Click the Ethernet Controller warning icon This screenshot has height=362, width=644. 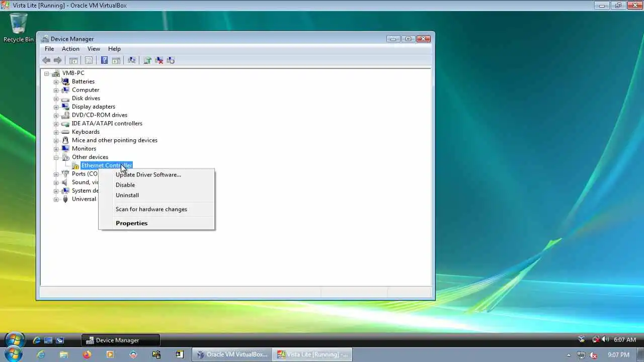pos(75,165)
